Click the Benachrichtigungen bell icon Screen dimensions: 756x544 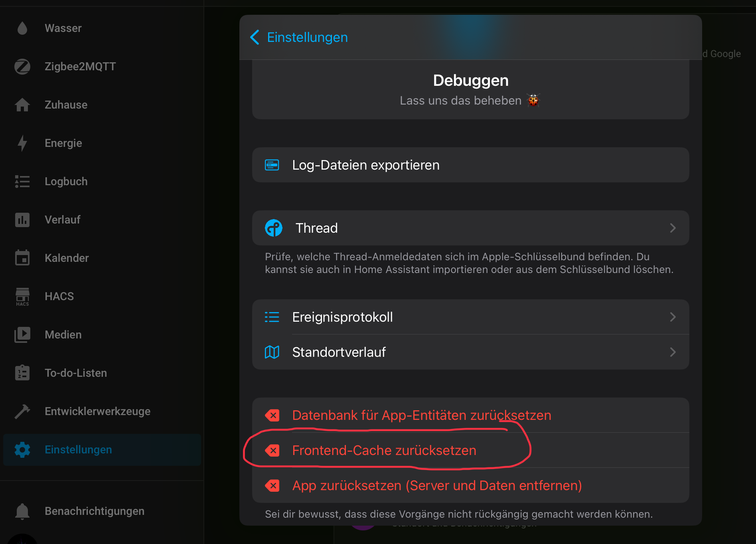(x=22, y=511)
